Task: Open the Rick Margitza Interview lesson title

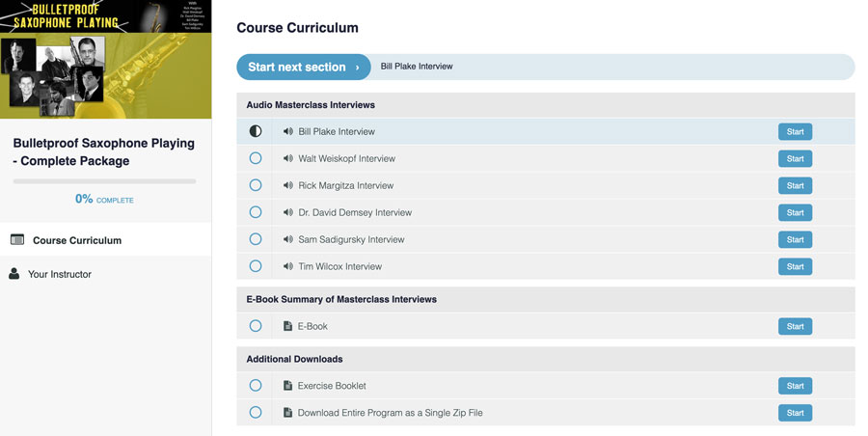Action: point(346,185)
